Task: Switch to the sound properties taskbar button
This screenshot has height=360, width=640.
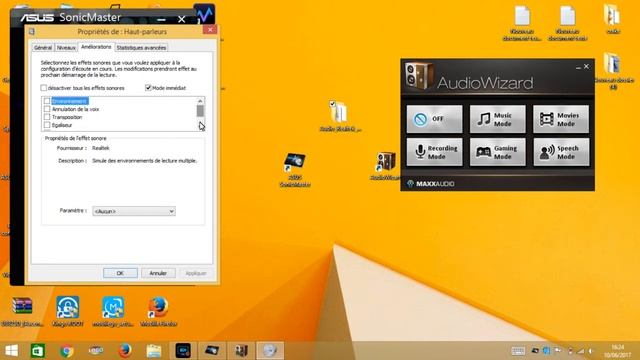Action: 270,351
